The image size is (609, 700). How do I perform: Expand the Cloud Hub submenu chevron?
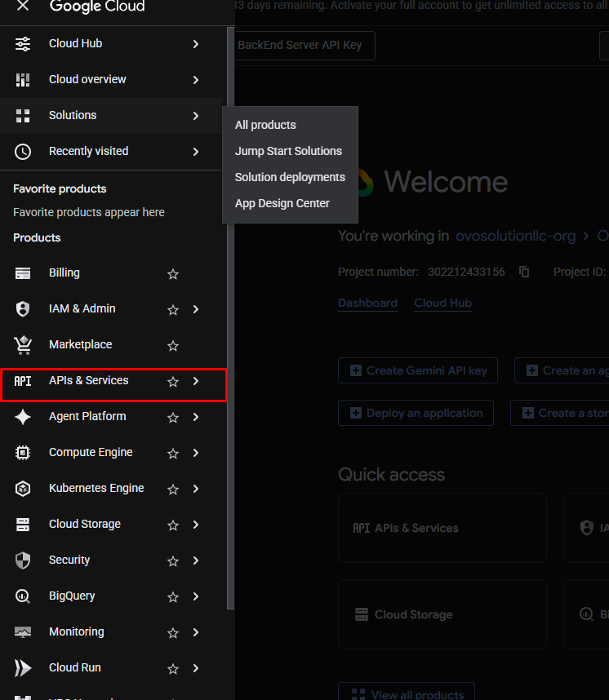click(196, 44)
